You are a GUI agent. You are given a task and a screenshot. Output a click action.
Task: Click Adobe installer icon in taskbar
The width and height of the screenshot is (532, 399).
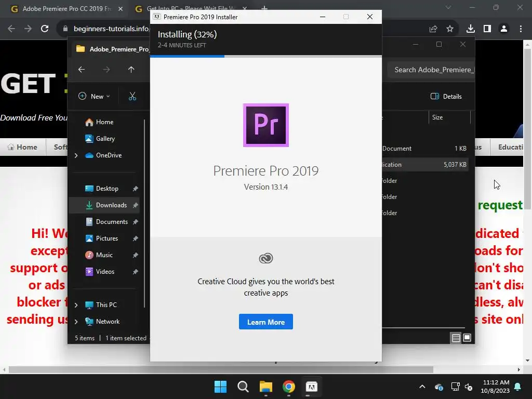tap(312, 387)
